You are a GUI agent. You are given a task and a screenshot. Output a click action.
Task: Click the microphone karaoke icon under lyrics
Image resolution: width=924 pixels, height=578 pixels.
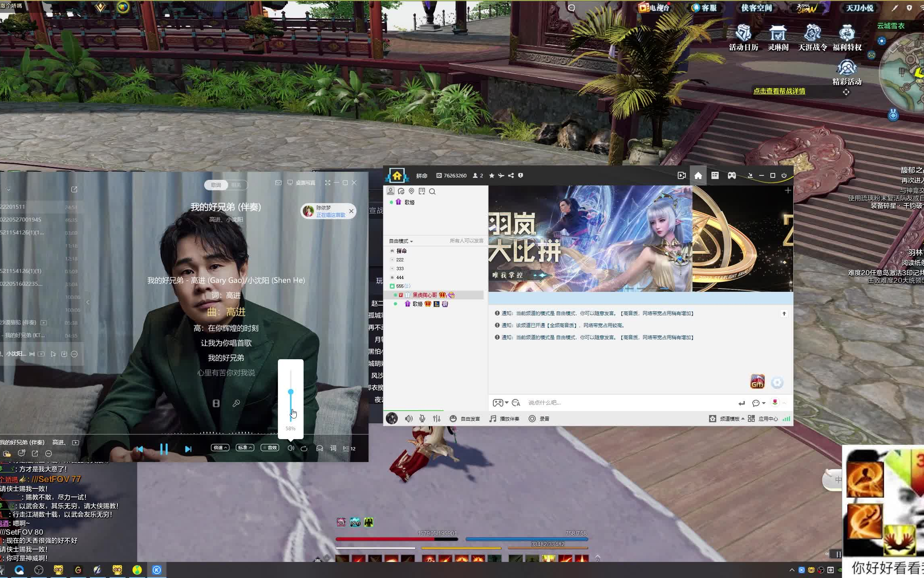click(x=236, y=403)
